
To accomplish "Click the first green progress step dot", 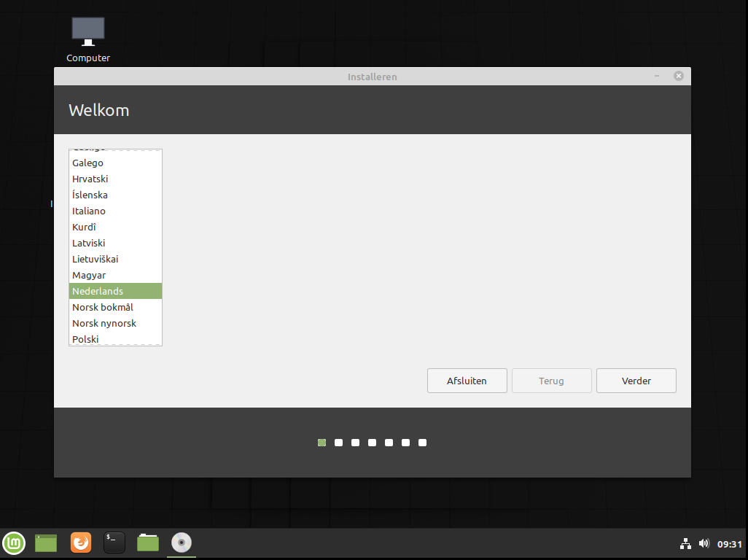I will point(322,443).
